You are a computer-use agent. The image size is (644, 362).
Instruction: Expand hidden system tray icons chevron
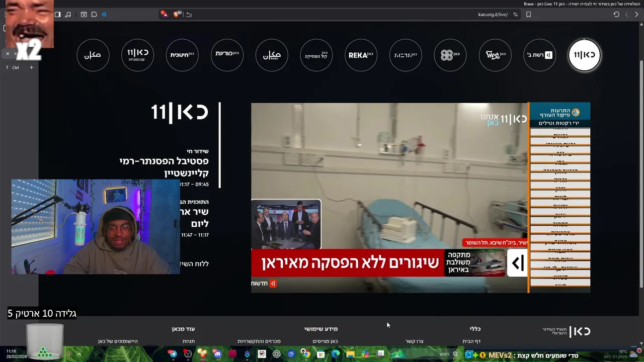79,354
